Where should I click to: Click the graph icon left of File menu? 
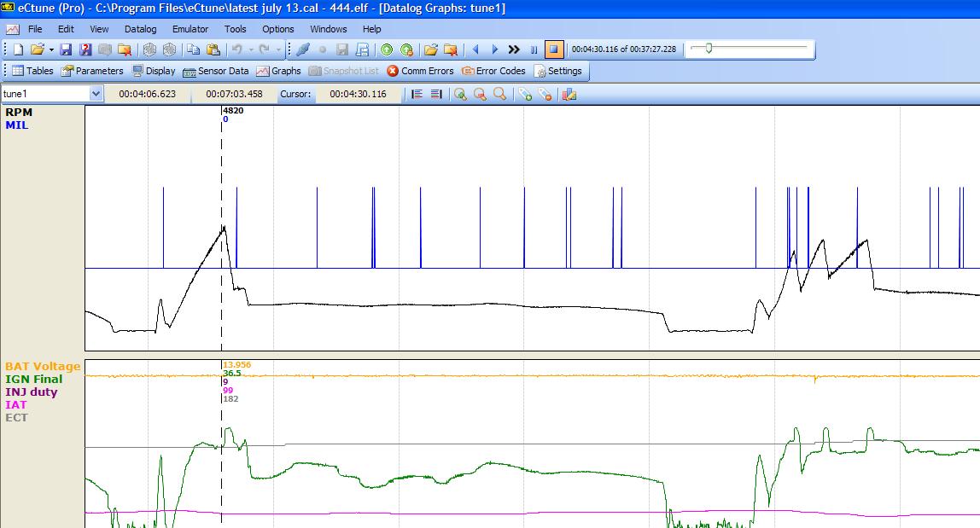pyautogui.click(x=13, y=29)
